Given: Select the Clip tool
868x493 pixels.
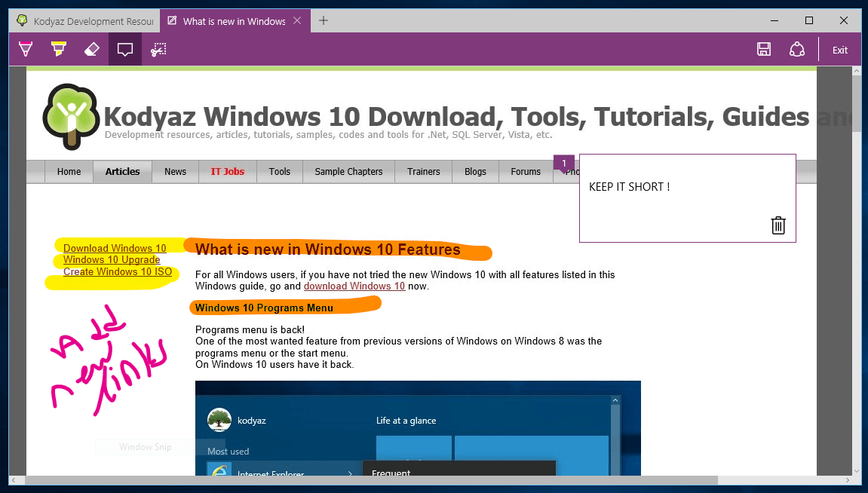Looking at the screenshot, I should tap(158, 49).
